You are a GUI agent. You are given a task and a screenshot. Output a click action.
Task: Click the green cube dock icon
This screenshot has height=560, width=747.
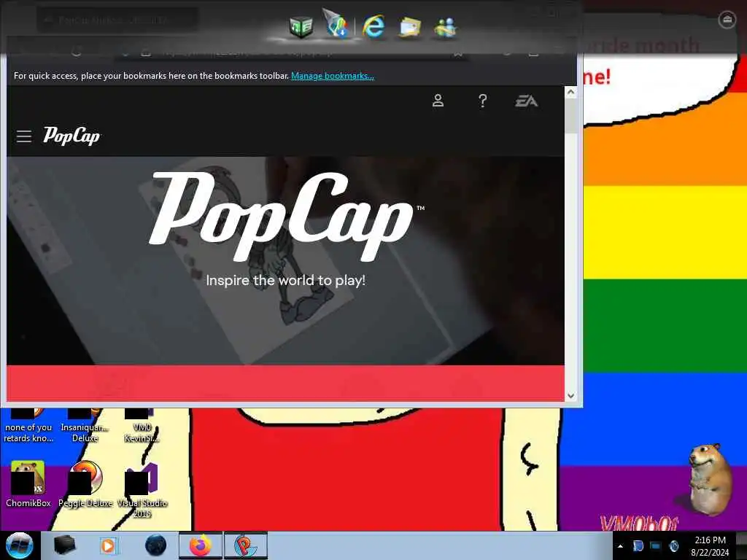(301, 27)
